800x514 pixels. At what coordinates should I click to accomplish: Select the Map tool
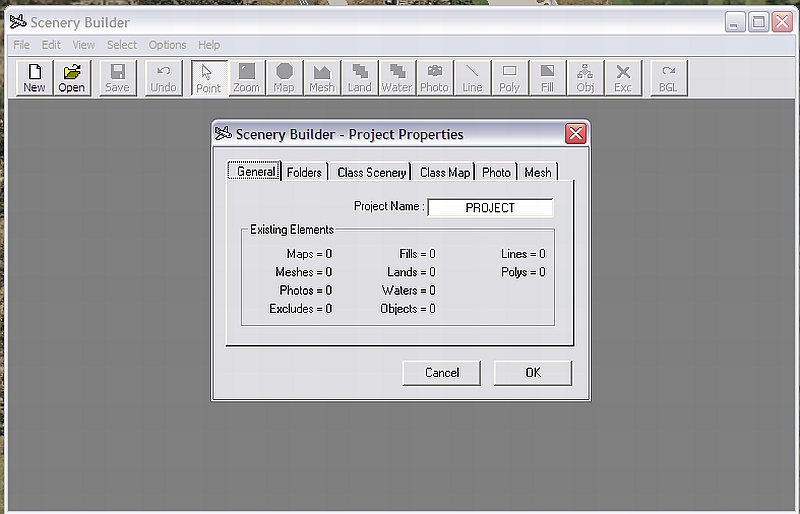(x=284, y=78)
